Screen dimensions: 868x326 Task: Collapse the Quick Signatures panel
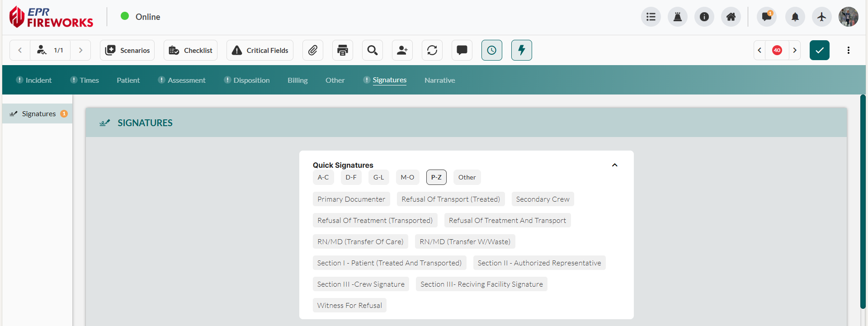(615, 165)
